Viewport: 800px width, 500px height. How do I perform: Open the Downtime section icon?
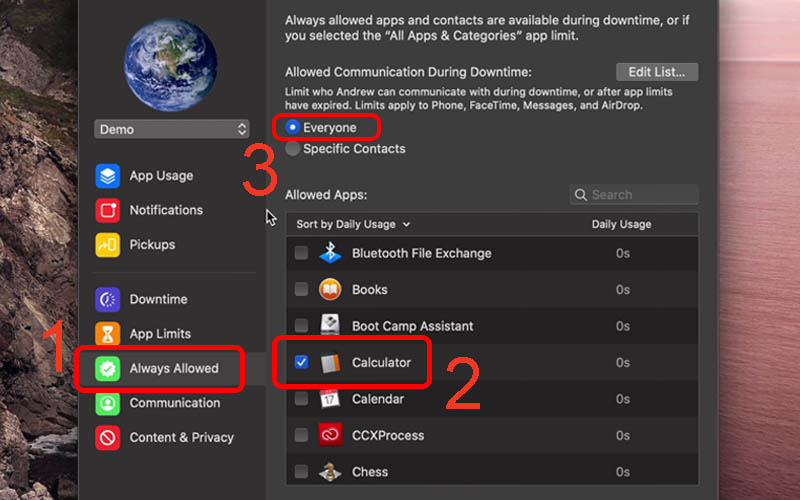(x=107, y=299)
